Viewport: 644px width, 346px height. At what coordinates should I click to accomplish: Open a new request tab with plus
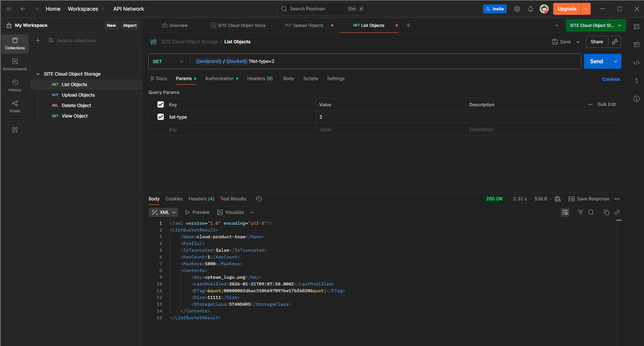coord(408,26)
